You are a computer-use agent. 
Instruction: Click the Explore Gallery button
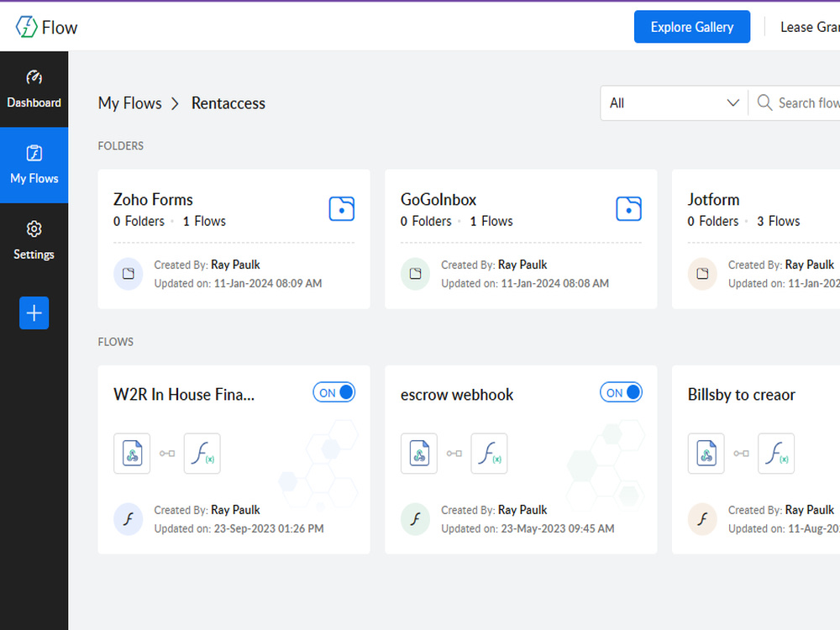[691, 27]
